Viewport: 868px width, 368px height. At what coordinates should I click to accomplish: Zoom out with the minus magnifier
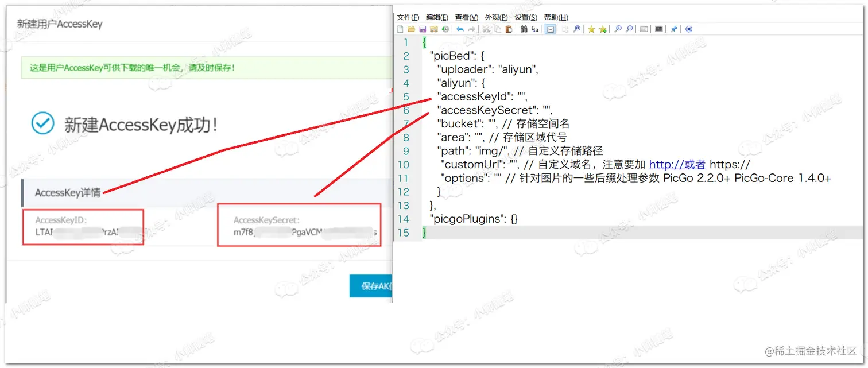click(x=629, y=29)
